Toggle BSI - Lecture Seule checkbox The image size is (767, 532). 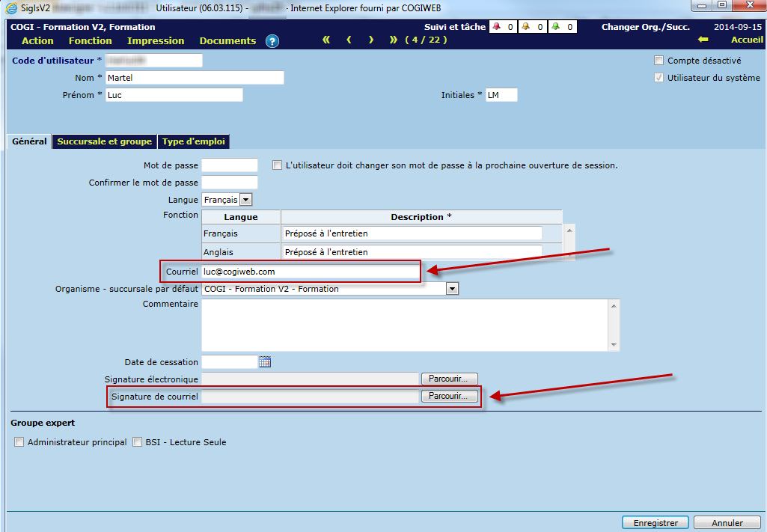point(137,442)
